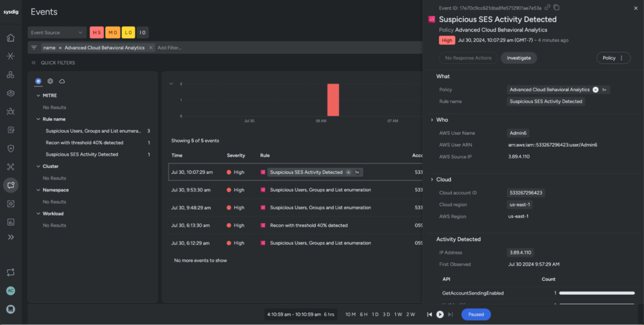Open the Event Source dropdown
644x325 pixels.
57,32
